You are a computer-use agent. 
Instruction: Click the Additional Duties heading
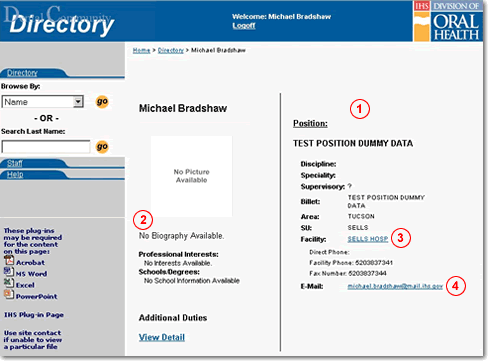point(173,318)
